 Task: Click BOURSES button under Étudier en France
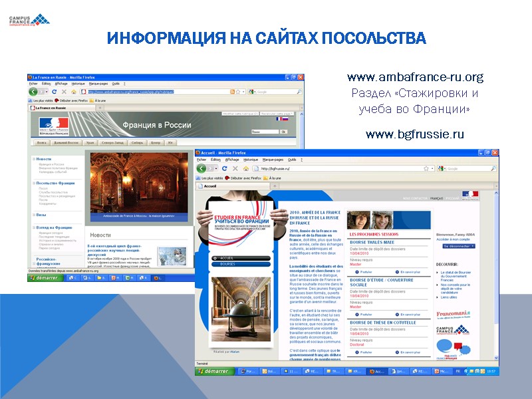click(x=241, y=264)
